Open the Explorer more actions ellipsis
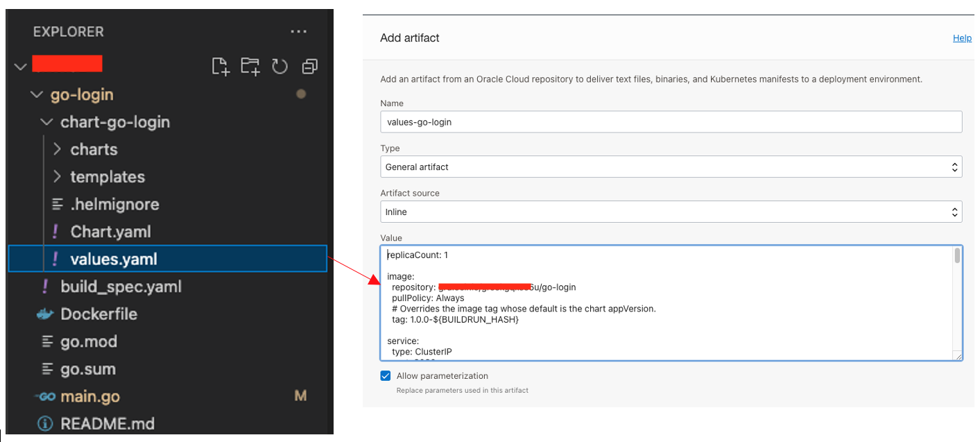The height and width of the screenshot is (442, 980). [x=298, y=32]
